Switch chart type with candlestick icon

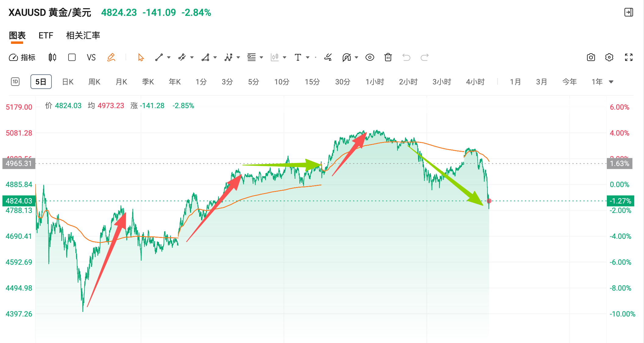tap(52, 57)
